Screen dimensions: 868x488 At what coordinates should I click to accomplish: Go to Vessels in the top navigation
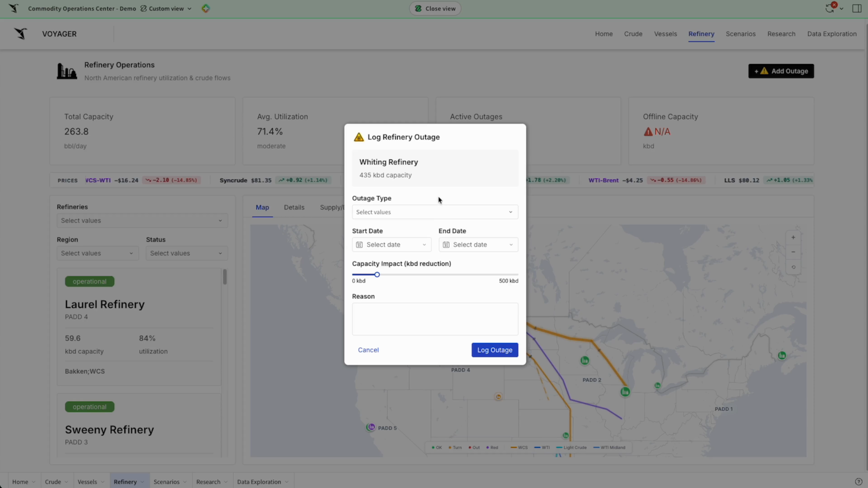(665, 34)
